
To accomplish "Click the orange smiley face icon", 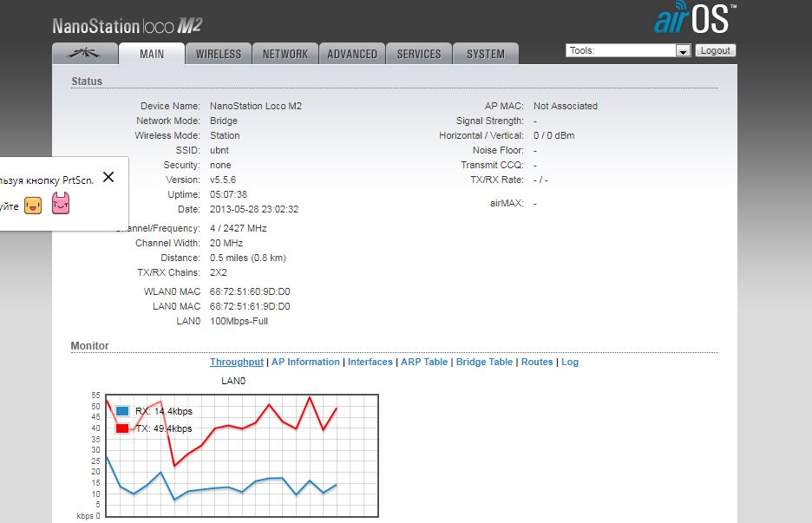I will tap(33, 205).
